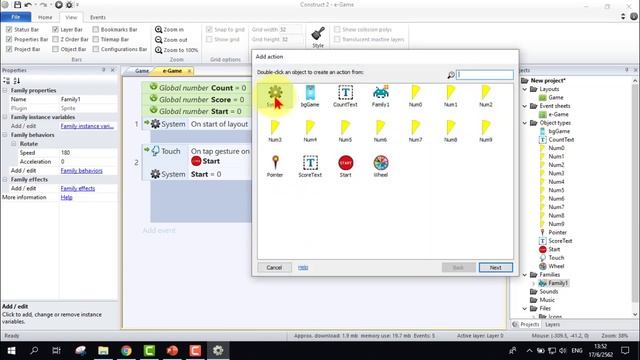Image resolution: width=640 pixels, height=360 pixels.
Task: Select the Num7 sprite icon
Action: pos(416,131)
